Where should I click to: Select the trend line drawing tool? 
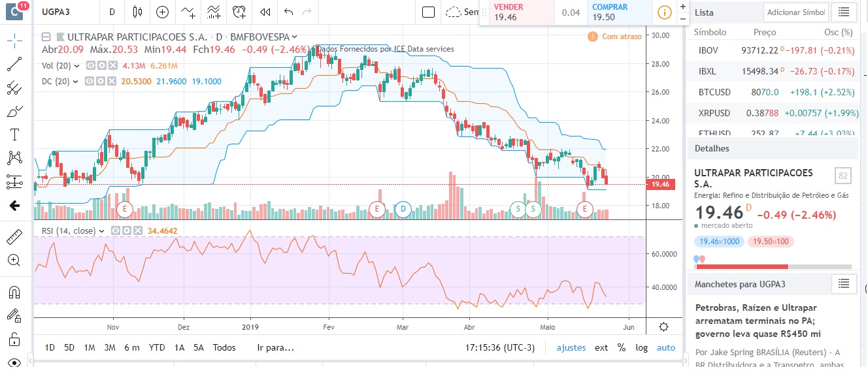(14, 64)
